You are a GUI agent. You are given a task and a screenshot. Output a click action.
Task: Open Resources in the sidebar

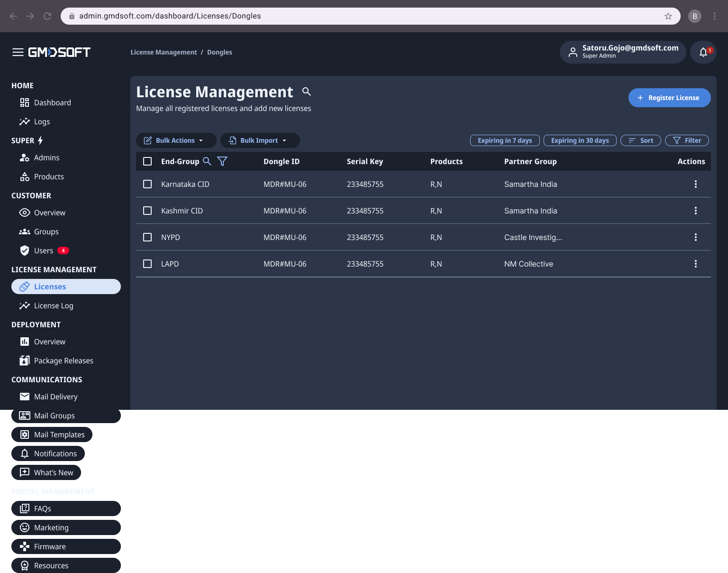[66, 565]
